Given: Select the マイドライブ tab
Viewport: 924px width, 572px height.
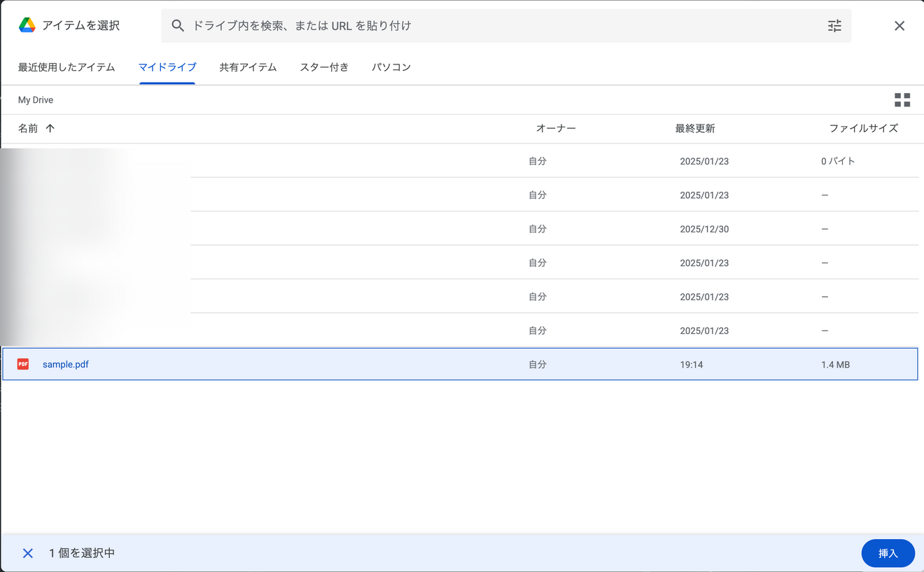Looking at the screenshot, I should point(167,67).
